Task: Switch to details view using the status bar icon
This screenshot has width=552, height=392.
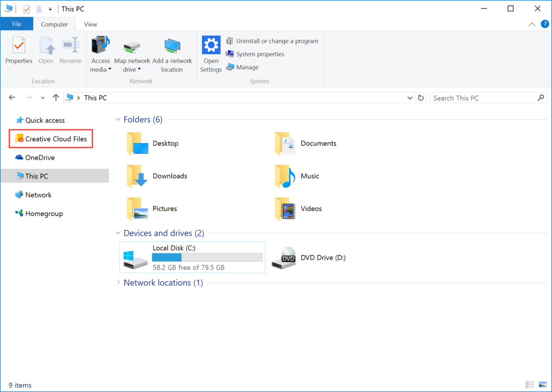Action: [x=530, y=384]
